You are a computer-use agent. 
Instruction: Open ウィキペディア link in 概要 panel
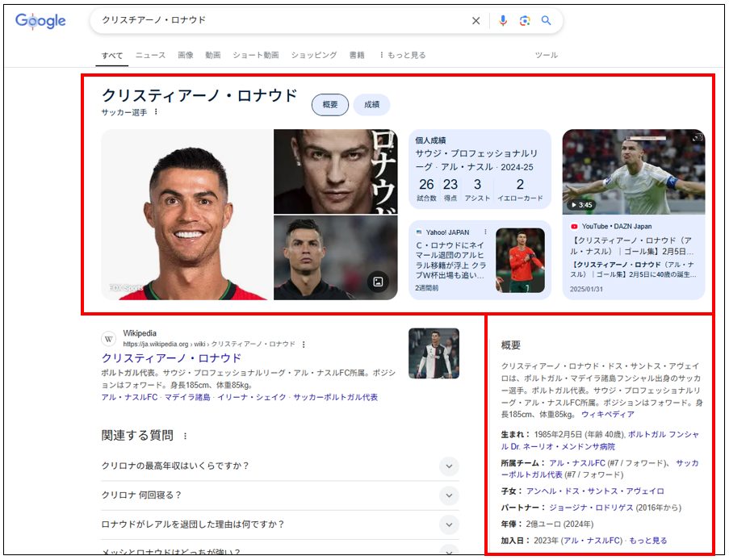pyautogui.click(x=608, y=414)
